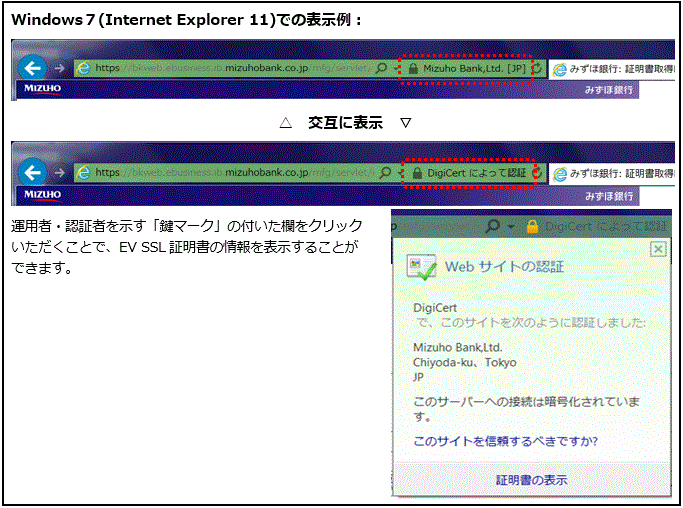Select the みずほ銀行 tab beside the DigiCert によって認証 bar
The image size is (683, 508).
(613, 174)
